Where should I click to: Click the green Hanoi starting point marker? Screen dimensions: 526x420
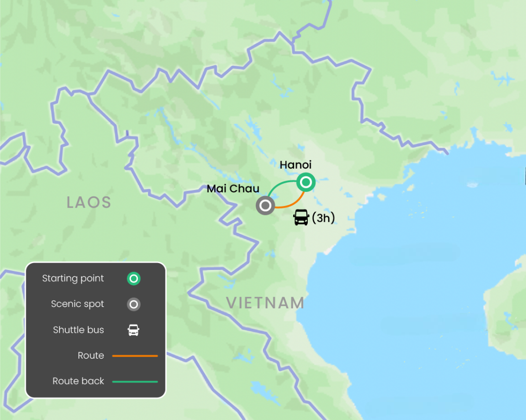pyautogui.click(x=305, y=182)
